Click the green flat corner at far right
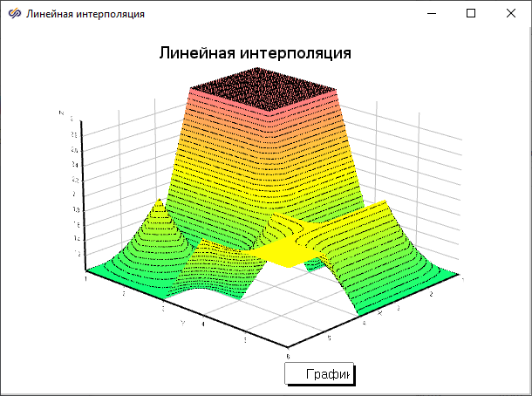 pyautogui.click(x=445, y=272)
